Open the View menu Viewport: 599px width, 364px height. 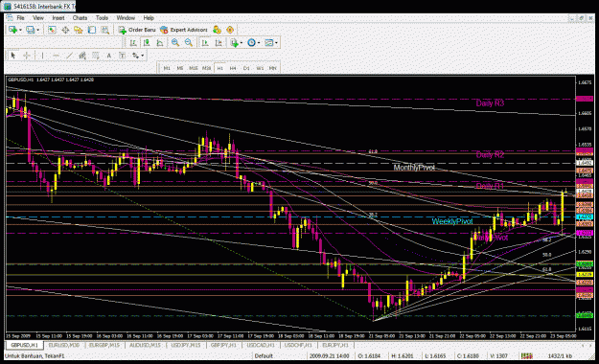pos(38,17)
